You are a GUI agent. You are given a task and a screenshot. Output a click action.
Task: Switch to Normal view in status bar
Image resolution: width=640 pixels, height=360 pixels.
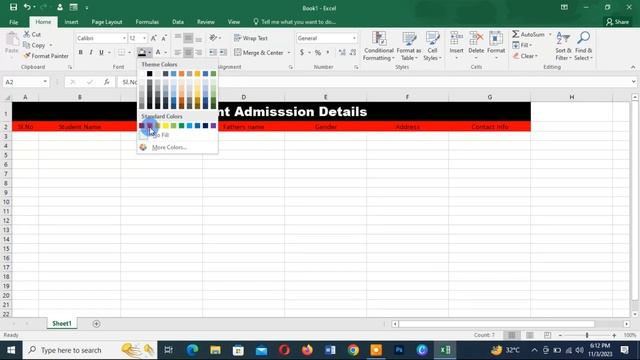click(511, 335)
